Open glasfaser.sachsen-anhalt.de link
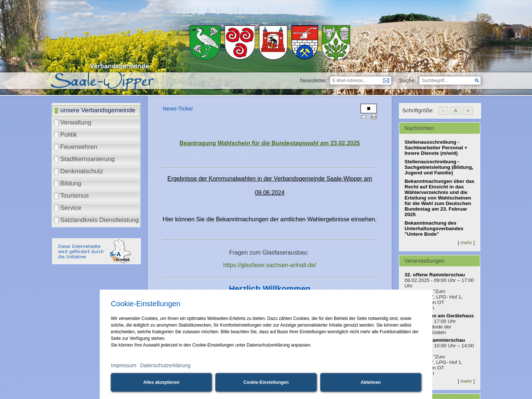This screenshot has height=399, width=532. [270, 265]
